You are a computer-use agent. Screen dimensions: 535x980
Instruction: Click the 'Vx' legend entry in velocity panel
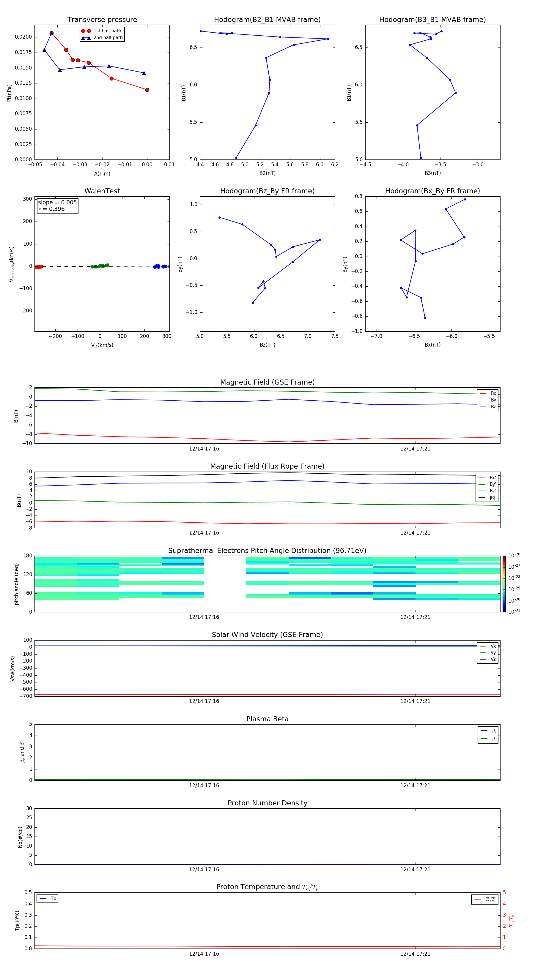point(488,646)
